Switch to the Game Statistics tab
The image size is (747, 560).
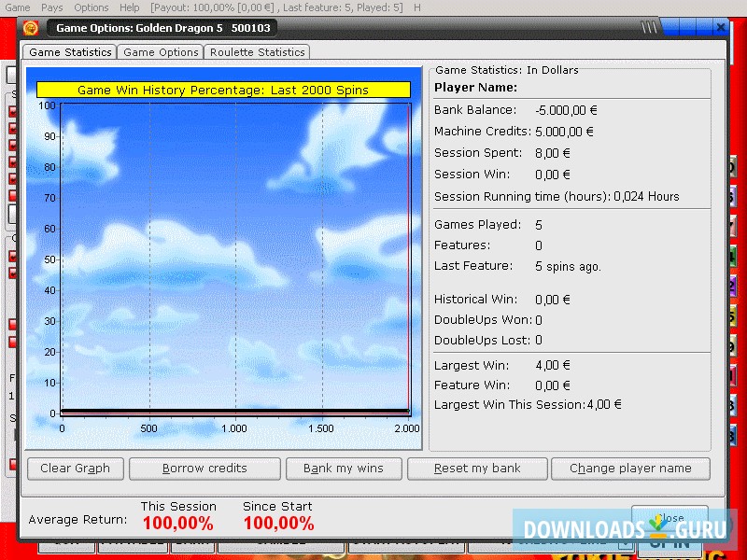71,52
